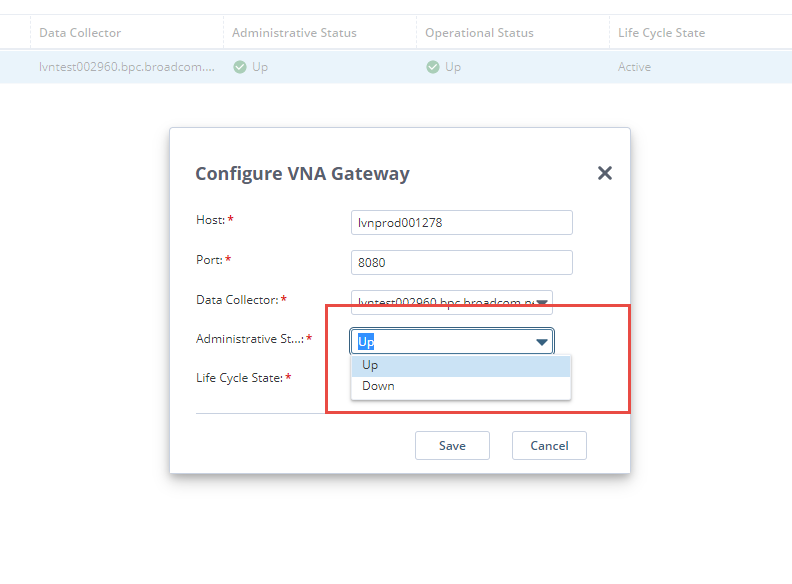Screen dimensions: 792x584
Task: Sort by Data Collector column header
Action: point(80,33)
